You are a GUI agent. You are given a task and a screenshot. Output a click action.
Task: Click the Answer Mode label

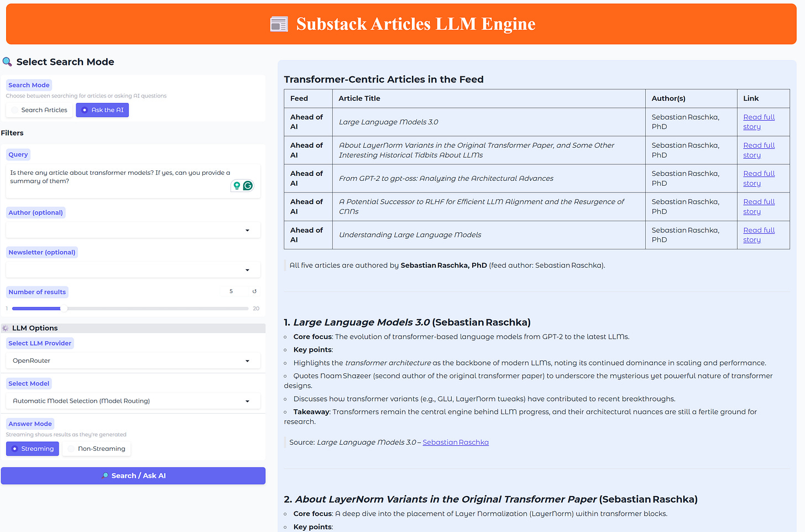tap(30, 424)
